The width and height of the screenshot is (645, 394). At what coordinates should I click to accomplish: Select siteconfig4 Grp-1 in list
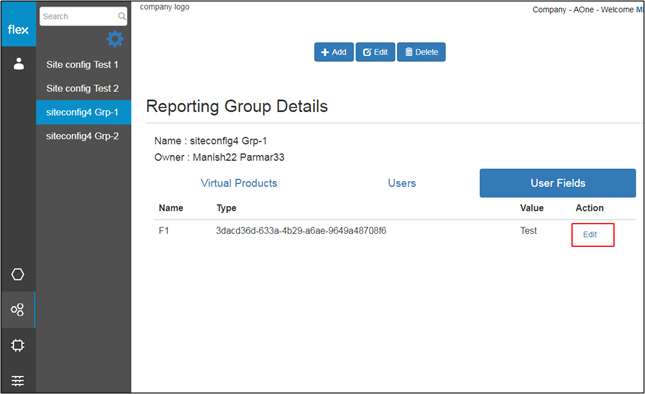84,112
